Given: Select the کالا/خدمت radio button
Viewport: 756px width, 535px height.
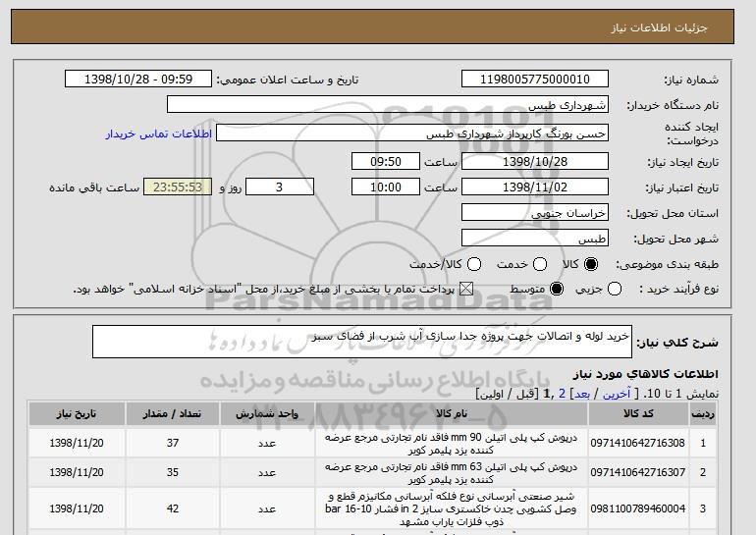Looking at the screenshot, I should coord(474,264).
